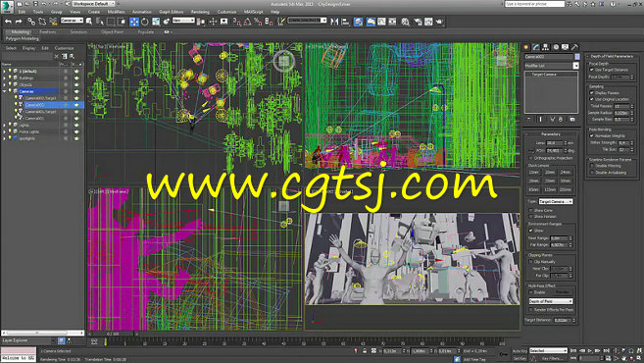Select the Move transform tool
Image resolution: width=644 pixels, height=363 pixels.
(x=134, y=22)
